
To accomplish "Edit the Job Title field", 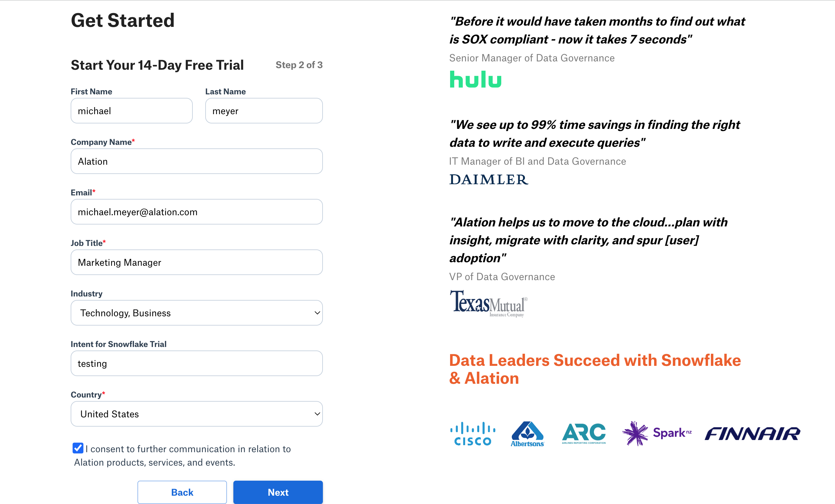I will pos(197,262).
